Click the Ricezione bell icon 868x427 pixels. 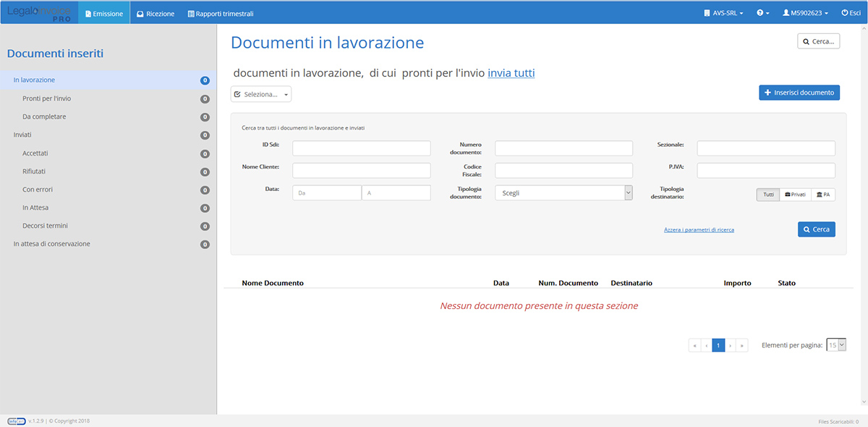pyautogui.click(x=140, y=12)
